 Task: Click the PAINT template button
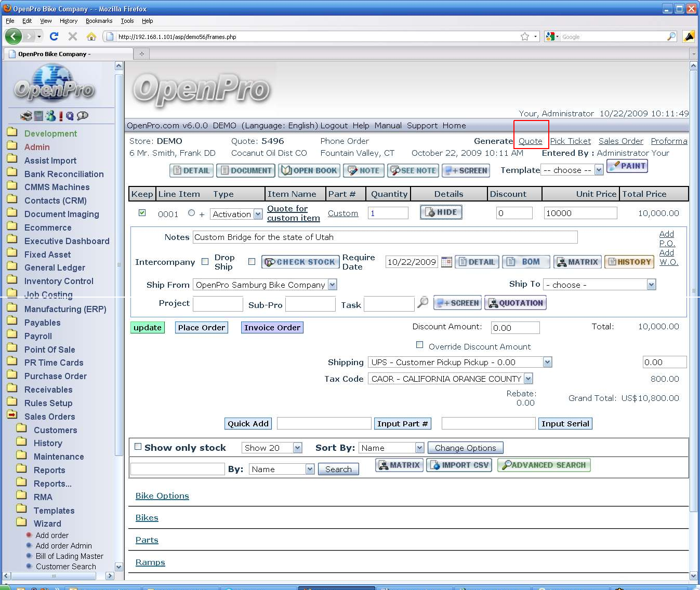pyautogui.click(x=627, y=166)
